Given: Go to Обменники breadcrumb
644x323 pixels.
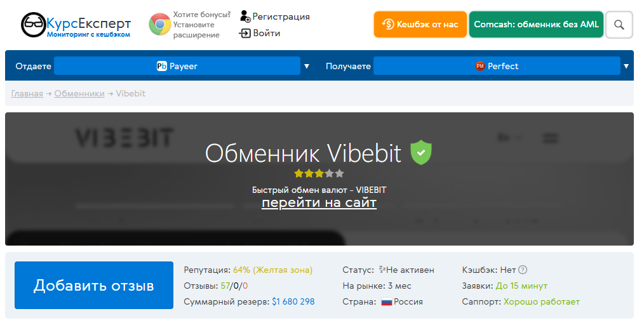Looking at the screenshot, I should click(x=79, y=93).
